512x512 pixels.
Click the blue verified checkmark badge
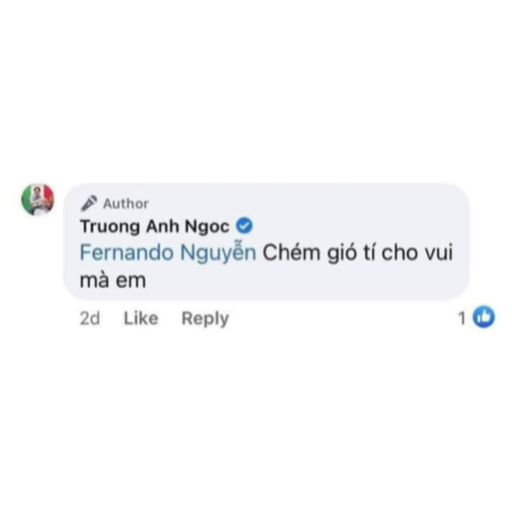point(244,226)
